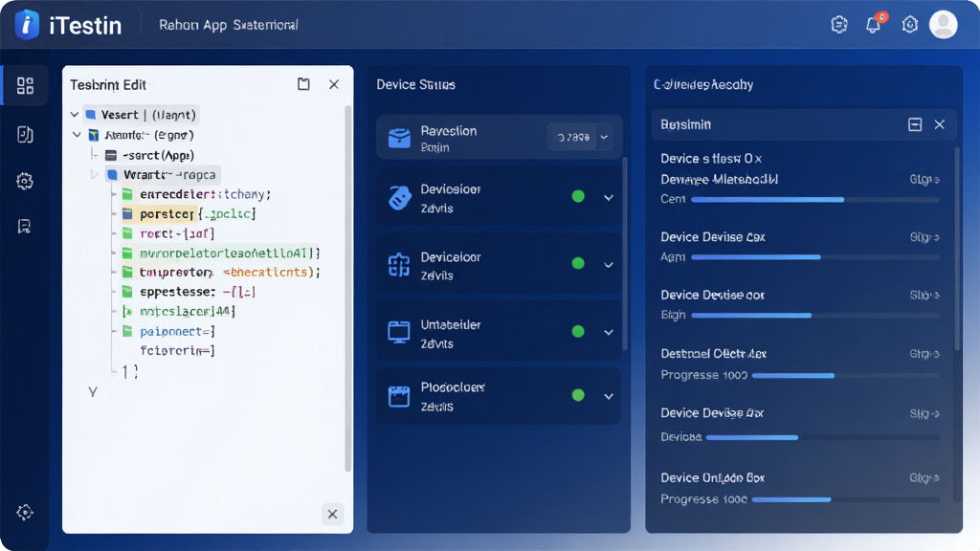
Task: Click the Cent progress bar
Action: pos(815,200)
